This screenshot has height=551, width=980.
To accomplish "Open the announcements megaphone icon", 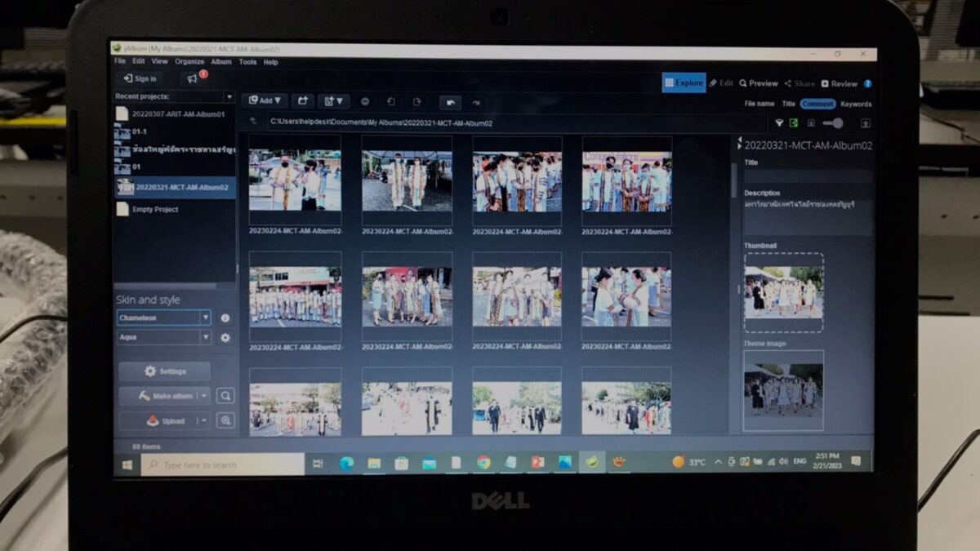I will (x=193, y=78).
